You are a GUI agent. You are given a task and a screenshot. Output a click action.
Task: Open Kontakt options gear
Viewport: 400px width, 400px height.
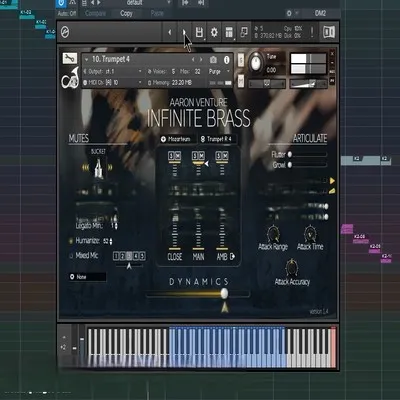pyautogui.click(x=214, y=32)
